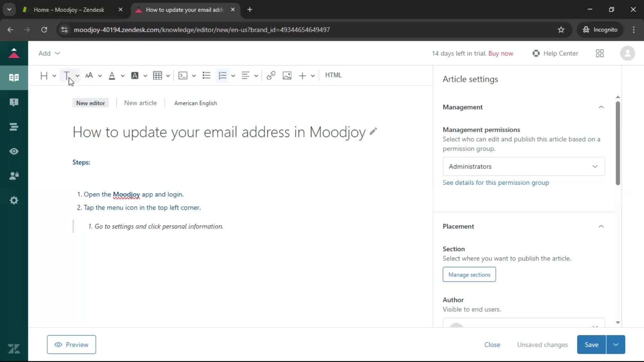Click the Close link
644x362 pixels.
click(492, 345)
